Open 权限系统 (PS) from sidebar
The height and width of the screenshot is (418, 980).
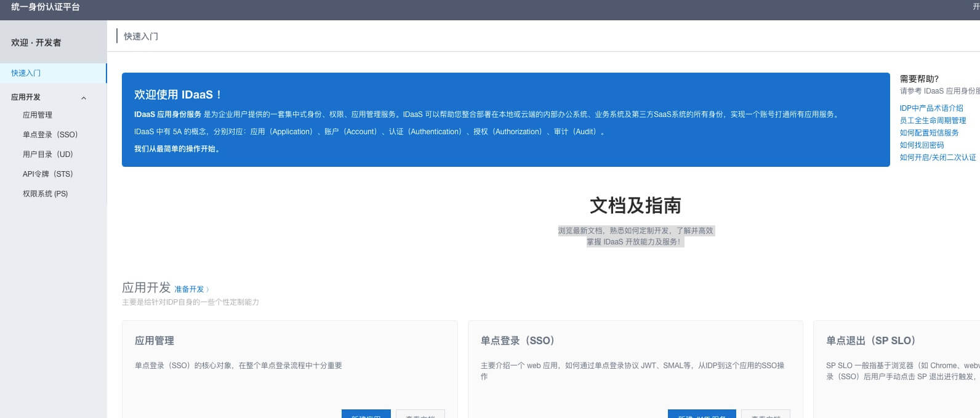pyautogui.click(x=46, y=194)
